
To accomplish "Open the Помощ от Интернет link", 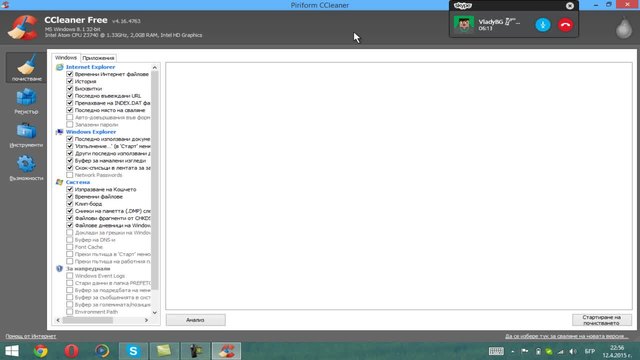I will 31,336.
